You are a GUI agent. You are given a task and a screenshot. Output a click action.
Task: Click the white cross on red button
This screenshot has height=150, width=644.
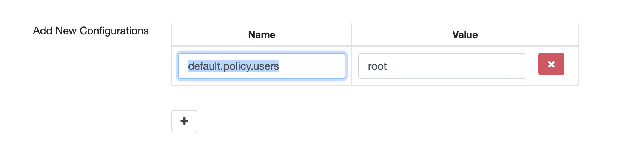point(551,64)
